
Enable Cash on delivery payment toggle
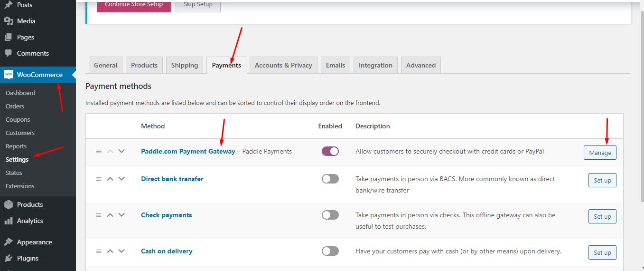330,251
